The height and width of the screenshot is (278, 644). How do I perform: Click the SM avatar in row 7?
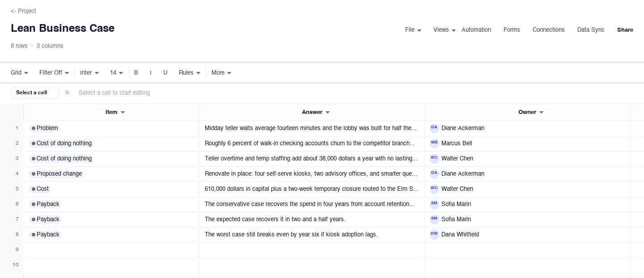[x=434, y=219]
